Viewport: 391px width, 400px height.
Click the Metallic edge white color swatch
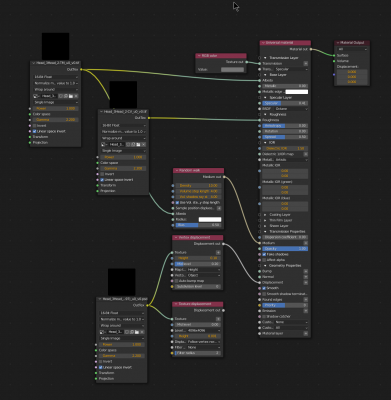[297, 92]
